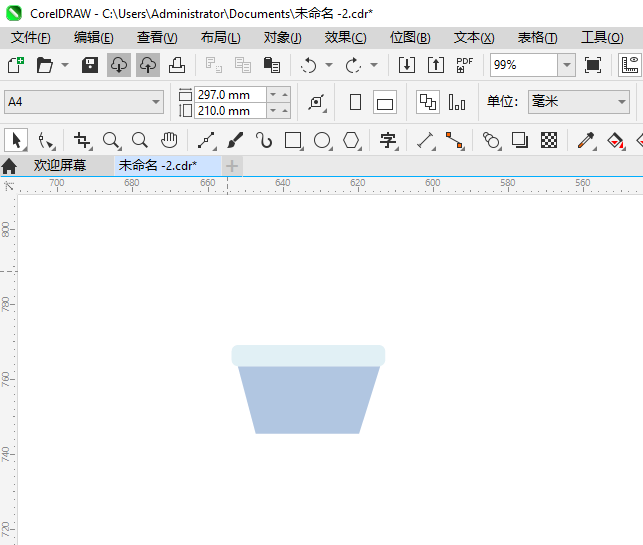Select the Drop Shadow tool
Viewport: 643px width, 545px height.
click(520, 141)
